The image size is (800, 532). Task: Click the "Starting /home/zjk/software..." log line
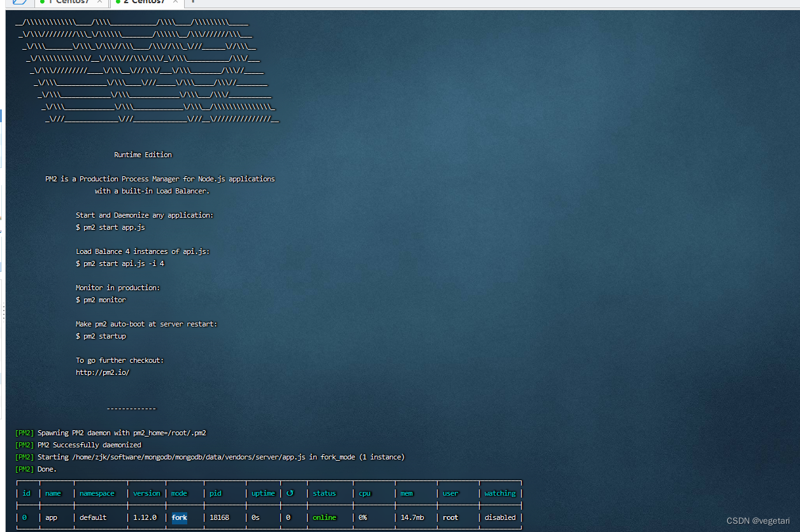210,457
